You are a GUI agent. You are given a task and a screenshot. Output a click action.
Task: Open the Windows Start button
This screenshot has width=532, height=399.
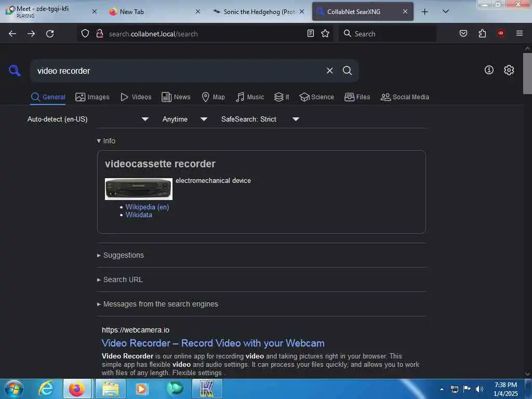click(14, 389)
